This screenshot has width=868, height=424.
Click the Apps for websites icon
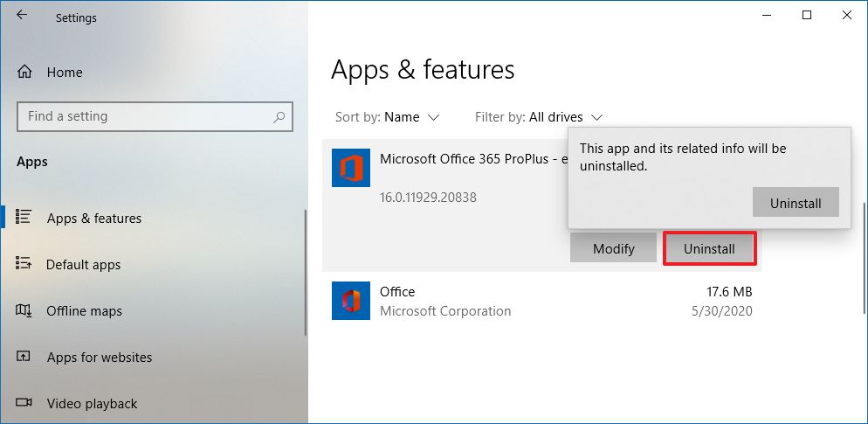24,357
